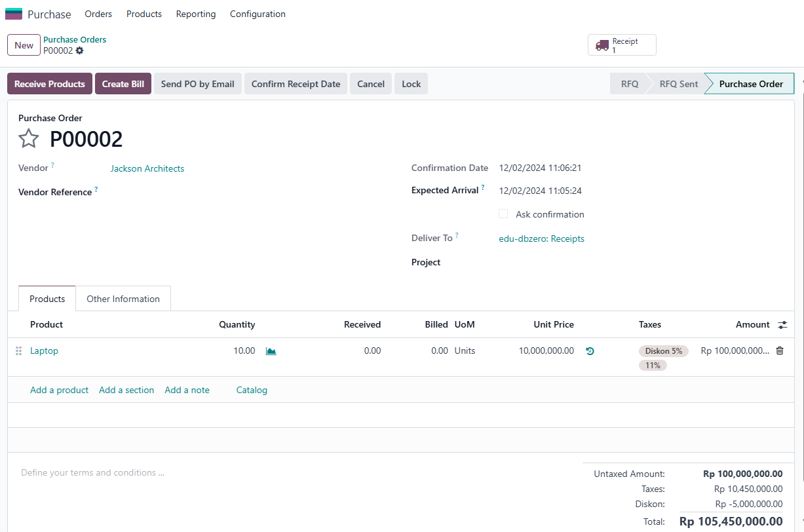
Task: Click the Total Rp 105,450,000.00 amount
Action: [x=731, y=522]
